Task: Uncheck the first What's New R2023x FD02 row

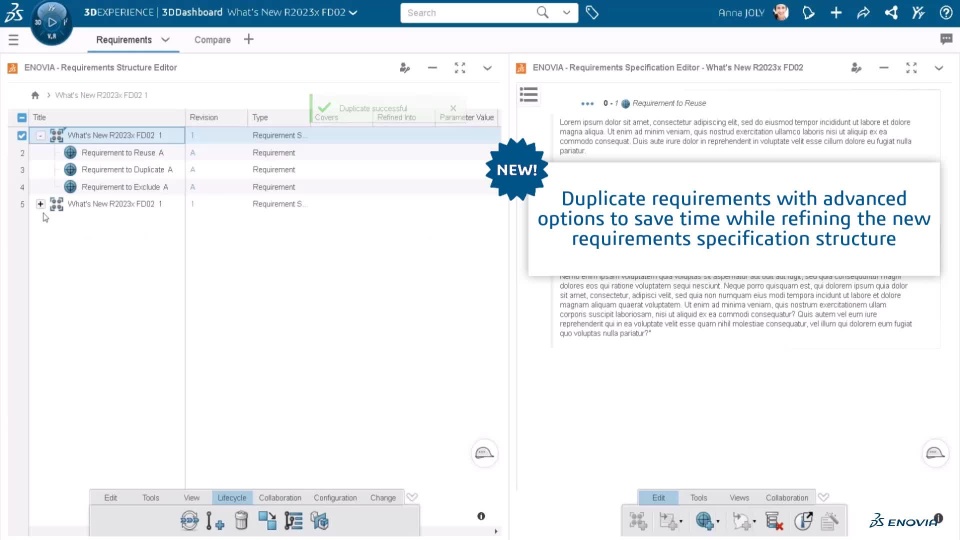Action: point(21,135)
